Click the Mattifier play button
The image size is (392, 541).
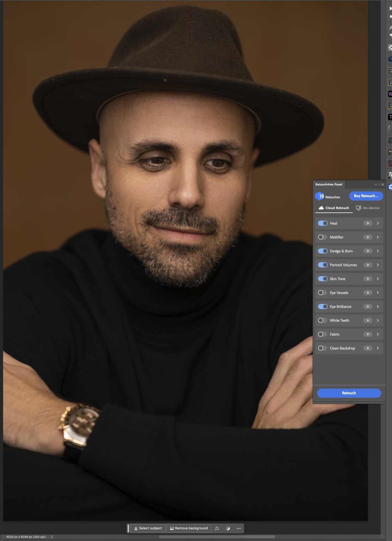(368, 237)
